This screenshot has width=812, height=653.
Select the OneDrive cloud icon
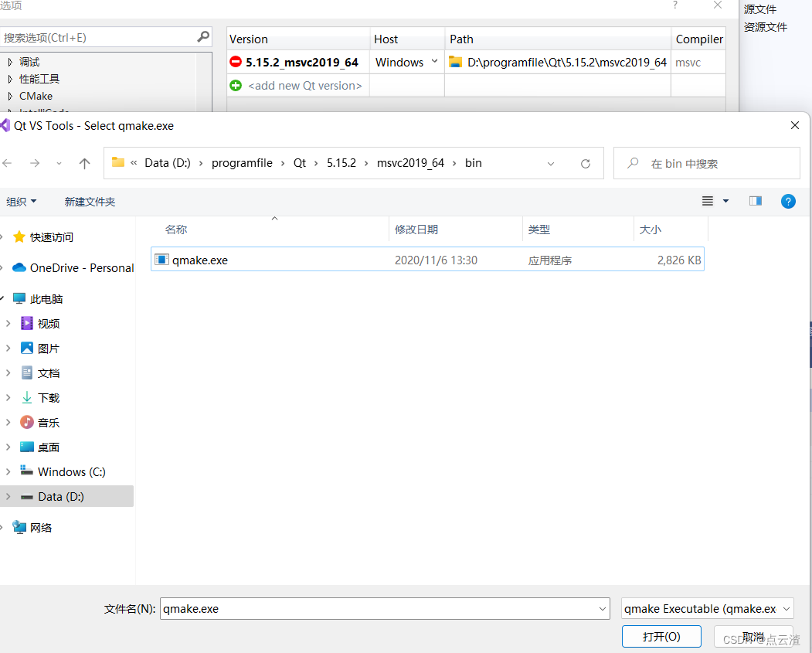click(x=19, y=267)
